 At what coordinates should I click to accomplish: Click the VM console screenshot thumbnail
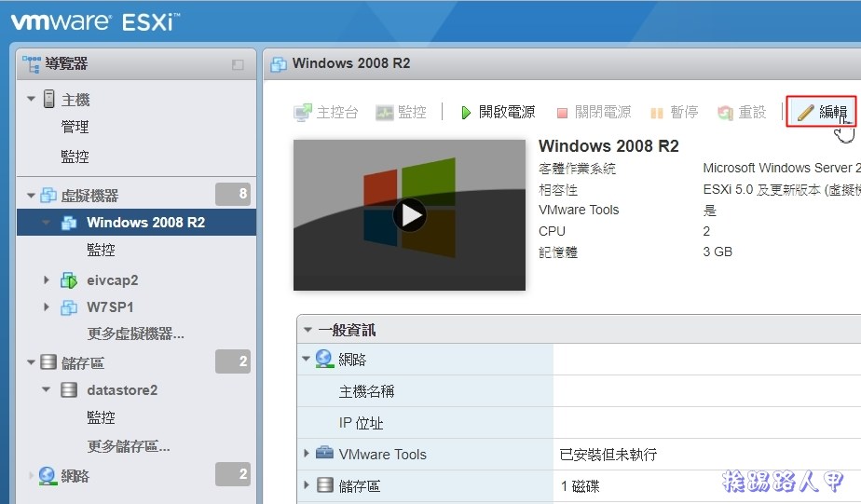tap(409, 215)
